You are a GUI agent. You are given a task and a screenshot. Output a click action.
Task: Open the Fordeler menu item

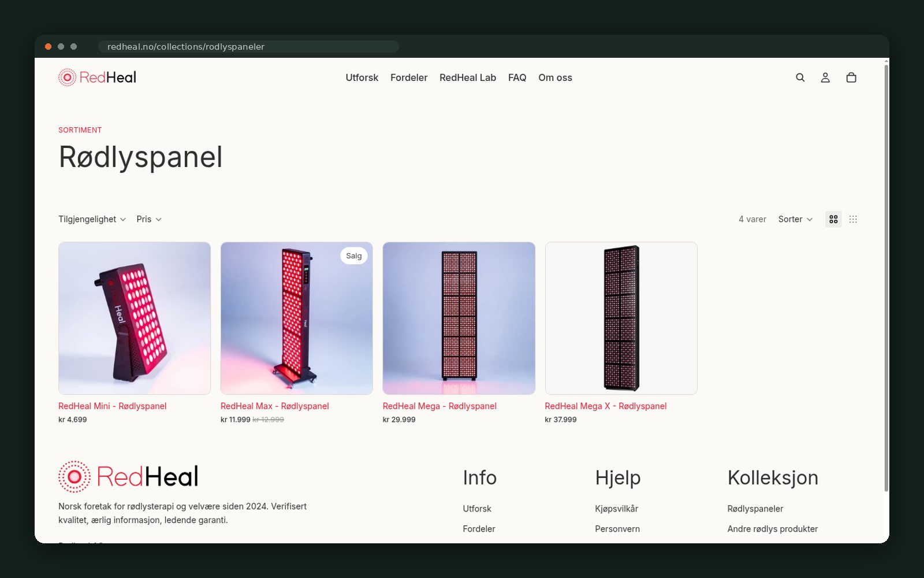click(x=409, y=77)
